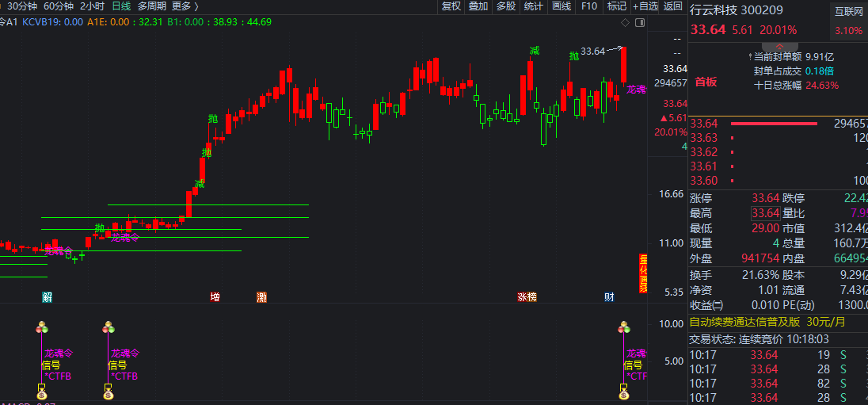
Task: Select the 60分钟 period tab
Action: [58, 6]
